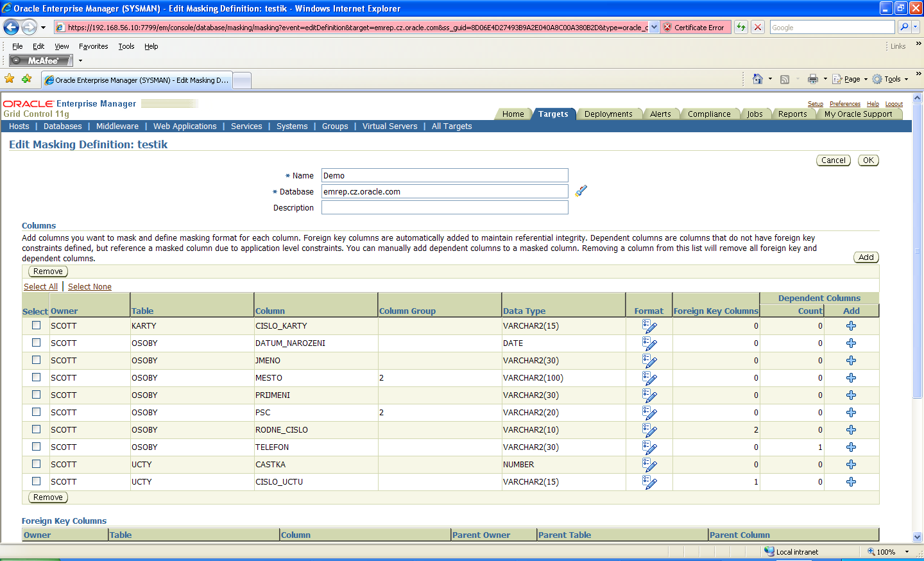Open the search provider dropdown arrow

pyautogui.click(x=916, y=27)
